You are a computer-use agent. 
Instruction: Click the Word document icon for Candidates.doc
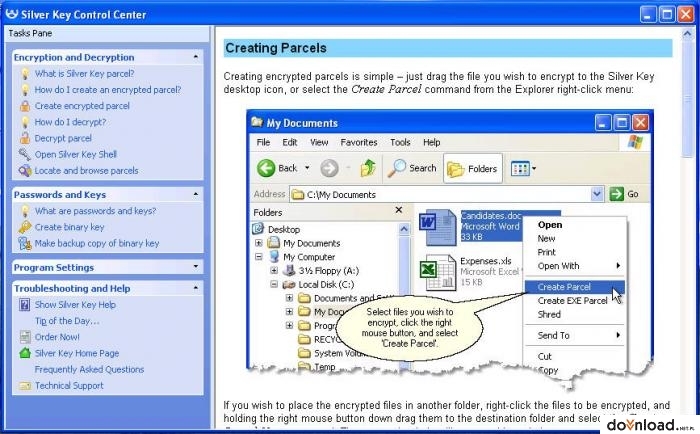(x=438, y=228)
